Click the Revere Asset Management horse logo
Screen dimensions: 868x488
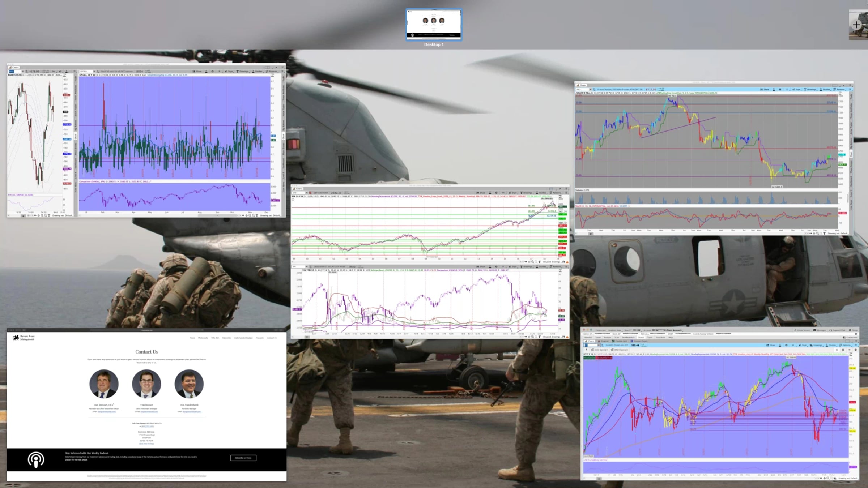coord(16,338)
